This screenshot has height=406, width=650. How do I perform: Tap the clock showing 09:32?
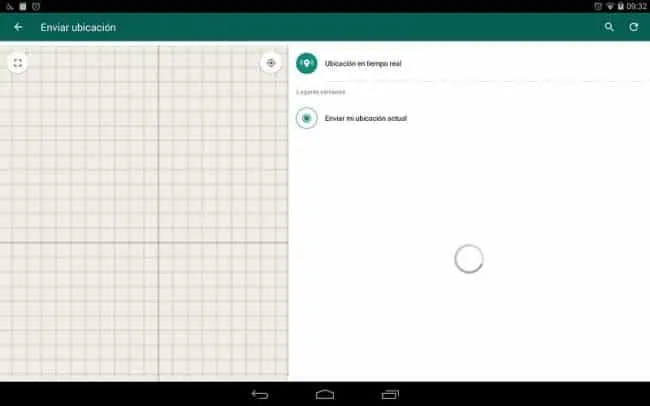(636, 6)
